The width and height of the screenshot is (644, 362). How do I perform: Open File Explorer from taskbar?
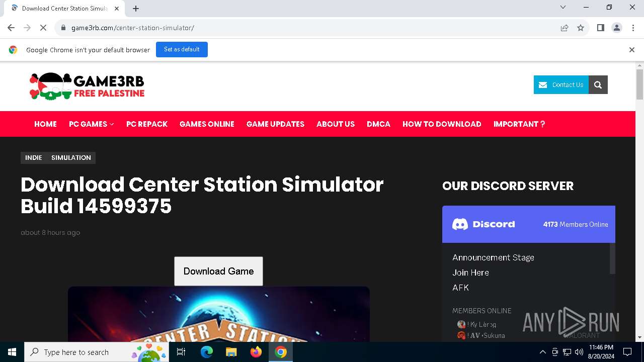(231, 352)
